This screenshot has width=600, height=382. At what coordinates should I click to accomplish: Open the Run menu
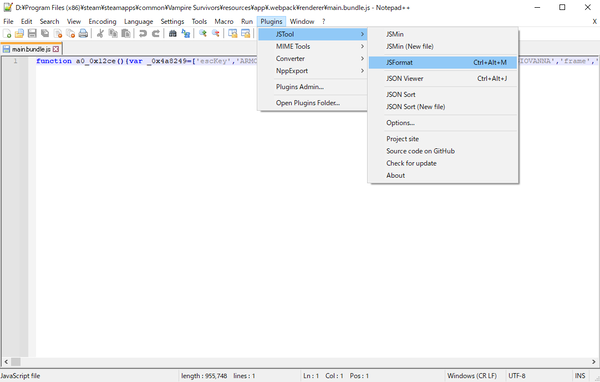pos(247,21)
